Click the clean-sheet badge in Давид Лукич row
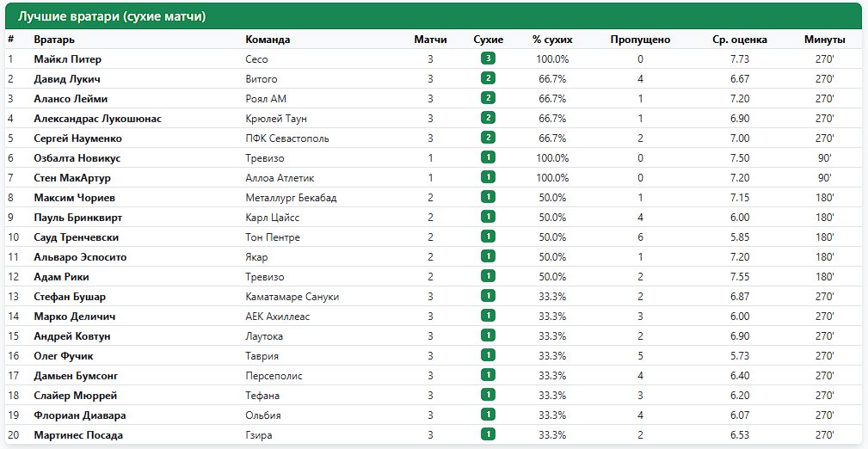 click(x=489, y=78)
